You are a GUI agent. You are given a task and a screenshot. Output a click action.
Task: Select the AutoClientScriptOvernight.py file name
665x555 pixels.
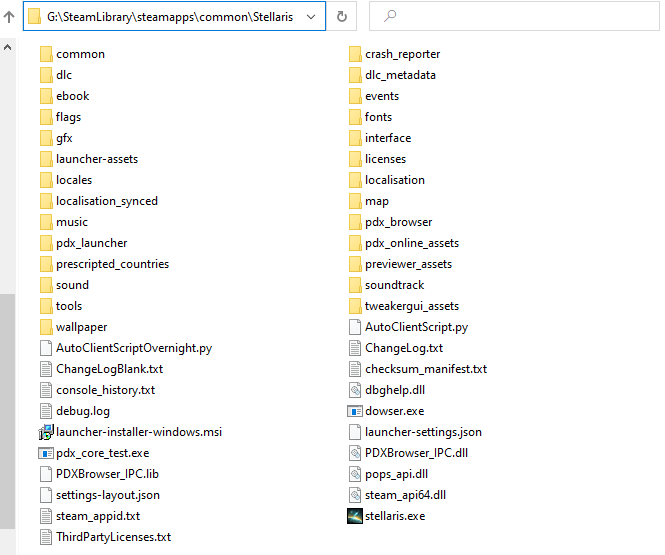[134, 348]
